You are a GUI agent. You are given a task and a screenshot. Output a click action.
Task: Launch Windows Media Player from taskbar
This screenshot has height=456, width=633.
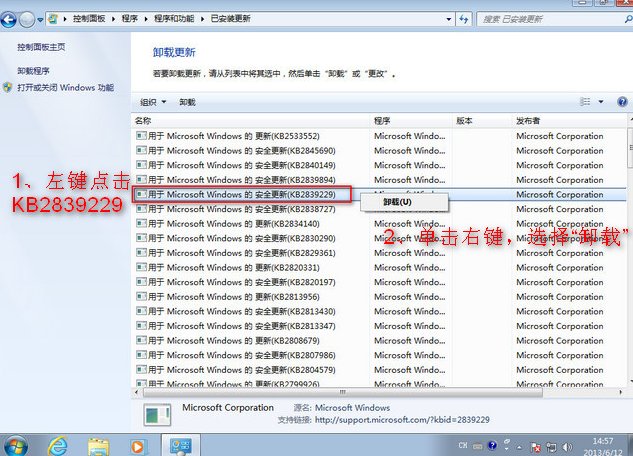pos(138,443)
